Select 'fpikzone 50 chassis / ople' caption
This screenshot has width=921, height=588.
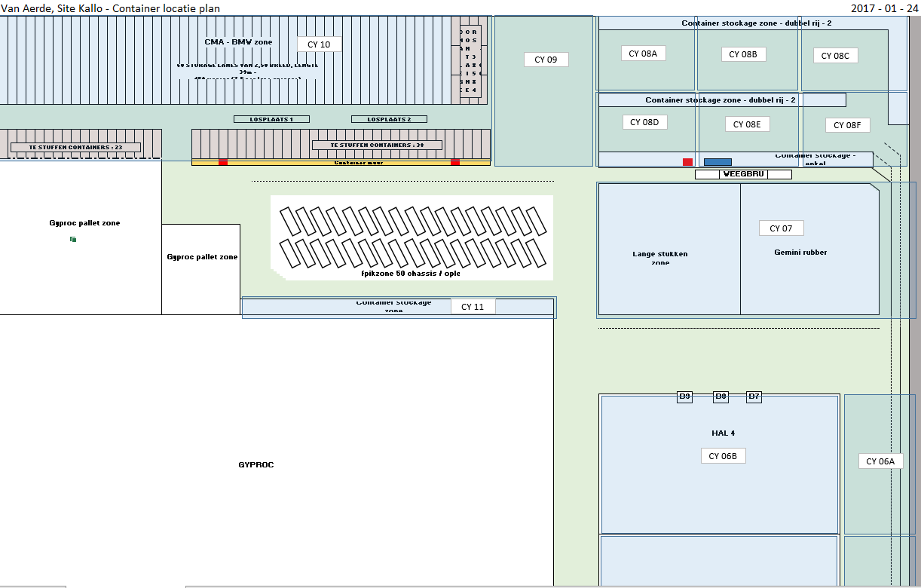pyautogui.click(x=411, y=274)
